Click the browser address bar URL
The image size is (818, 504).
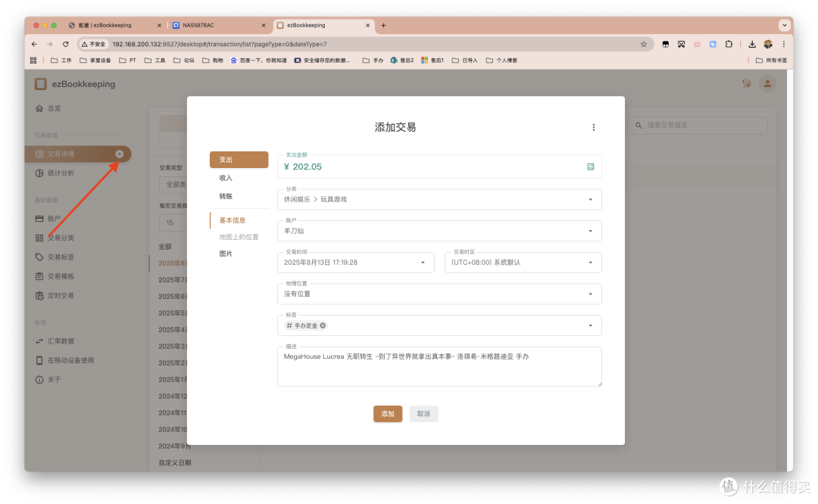(220, 45)
